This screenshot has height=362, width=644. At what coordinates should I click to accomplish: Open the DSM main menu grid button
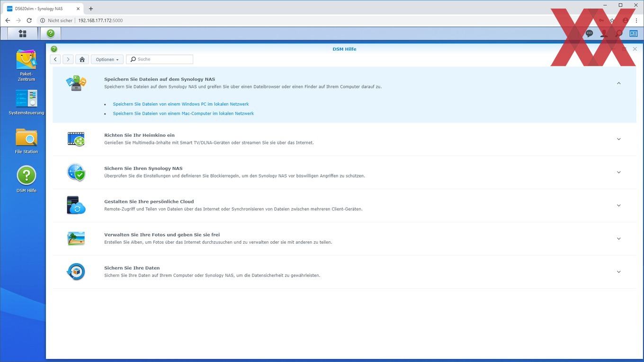click(22, 33)
